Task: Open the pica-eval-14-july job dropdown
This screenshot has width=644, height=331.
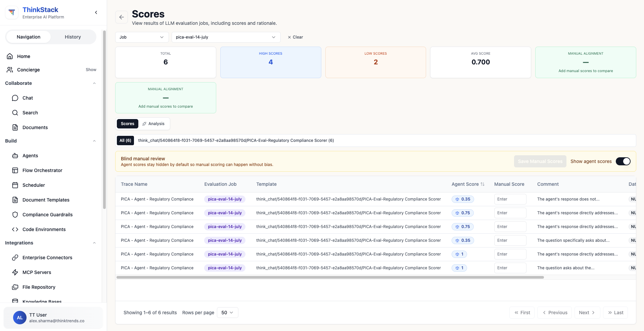Action: pos(226,37)
